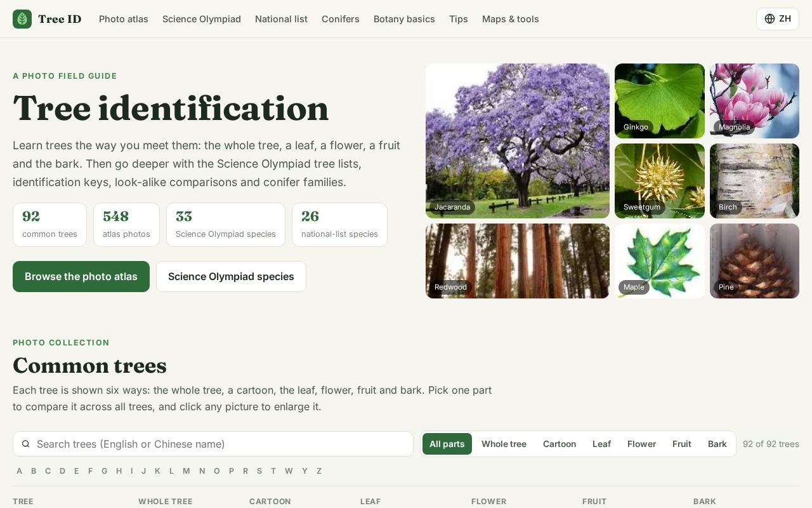Click the search magnifier icon
Image resolution: width=812 pixels, height=508 pixels.
coord(26,444)
